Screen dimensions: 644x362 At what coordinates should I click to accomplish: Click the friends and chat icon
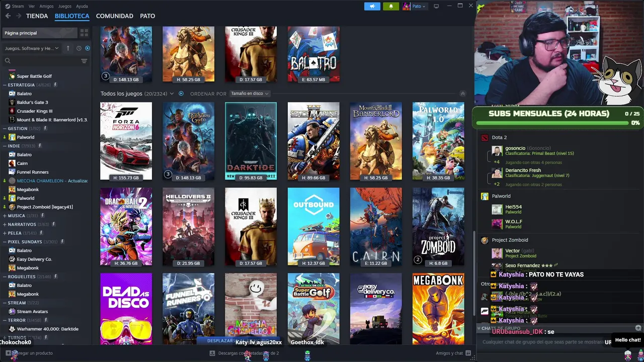(468, 353)
